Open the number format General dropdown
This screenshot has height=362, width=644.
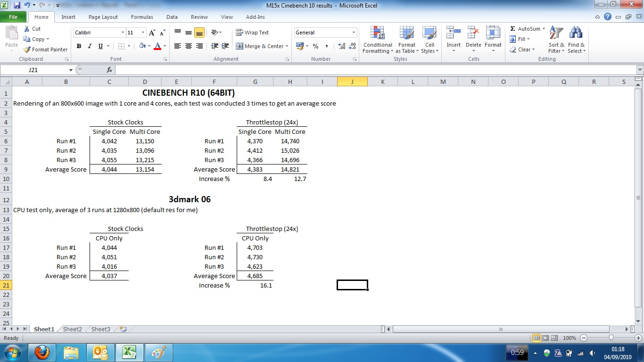tap(354, 33)
